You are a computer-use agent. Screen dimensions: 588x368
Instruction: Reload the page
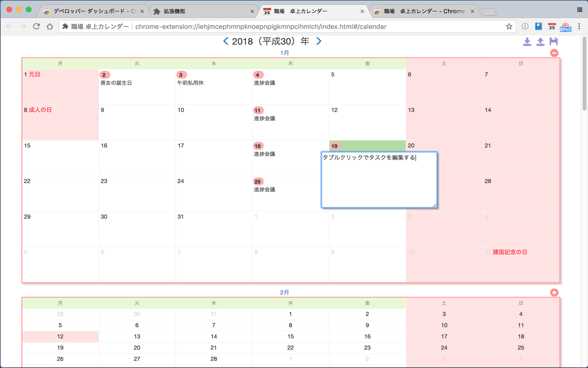point(36,27)
